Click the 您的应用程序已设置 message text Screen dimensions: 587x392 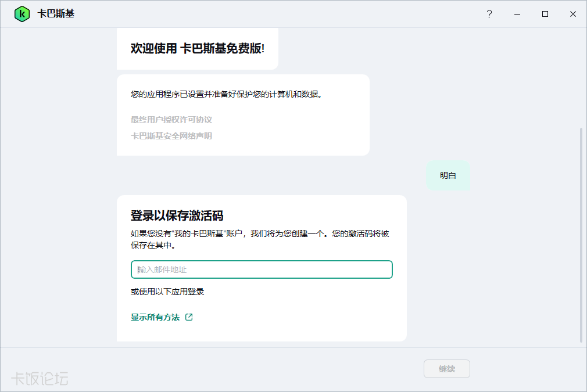pyautogui.click(x=227, y=94)
